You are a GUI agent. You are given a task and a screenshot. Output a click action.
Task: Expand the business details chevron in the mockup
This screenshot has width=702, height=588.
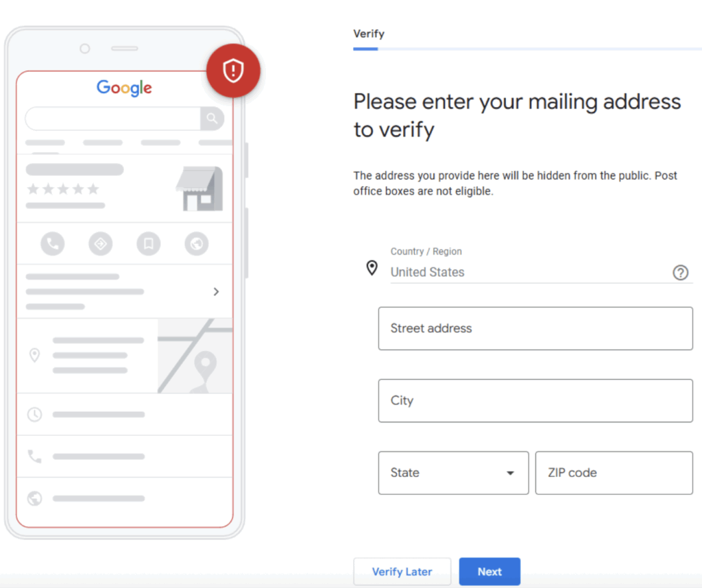point(216,291)
